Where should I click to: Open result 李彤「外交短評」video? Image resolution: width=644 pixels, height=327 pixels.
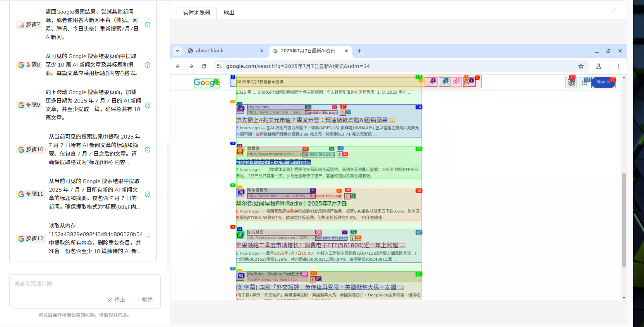point(320,287)
